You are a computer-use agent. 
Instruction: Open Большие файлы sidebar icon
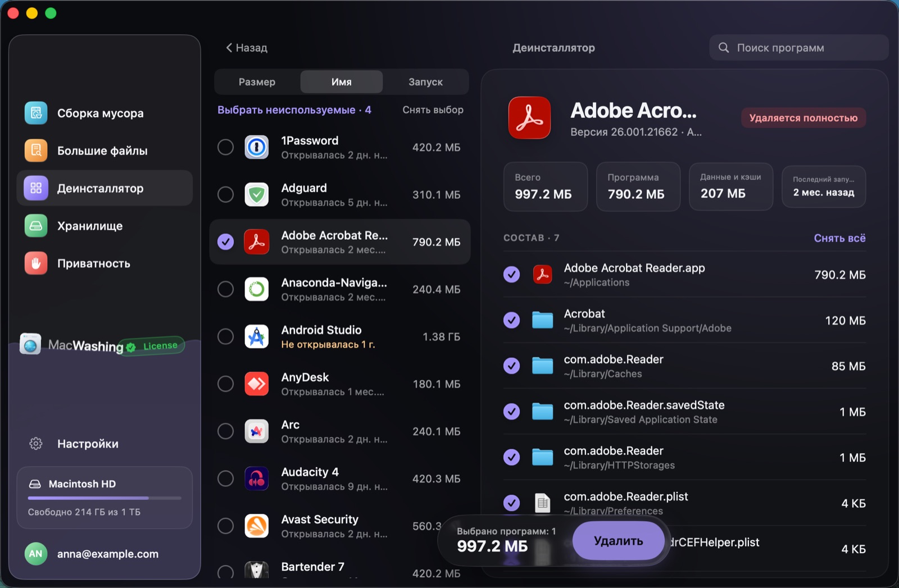pos(36,151)
